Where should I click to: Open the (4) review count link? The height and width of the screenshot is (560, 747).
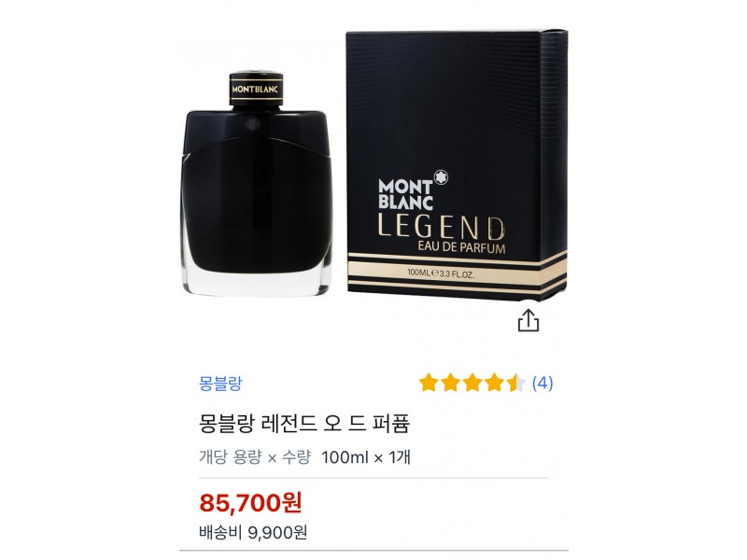(543, 383)
